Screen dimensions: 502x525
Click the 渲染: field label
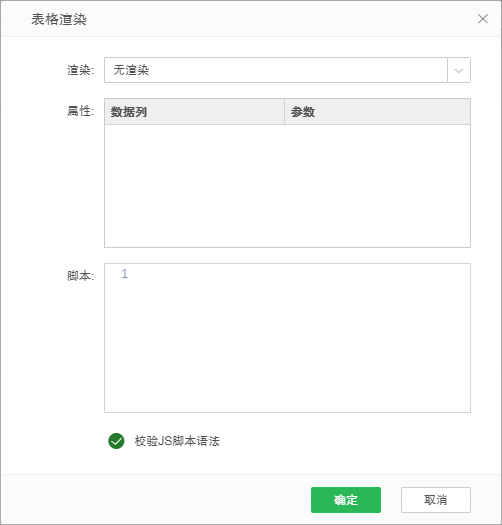tap(80, 70)
